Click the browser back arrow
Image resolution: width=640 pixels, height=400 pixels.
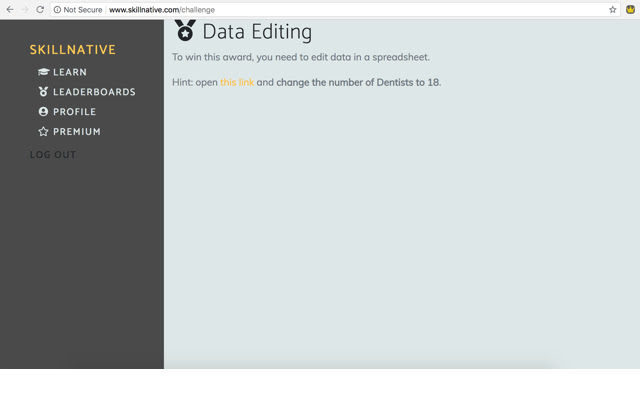click(10, 9)
